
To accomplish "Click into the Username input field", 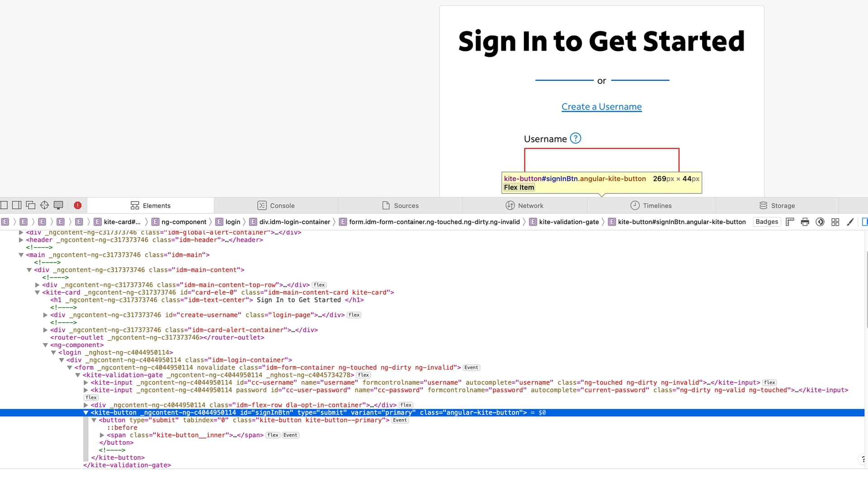I will (x=602, y=160).
